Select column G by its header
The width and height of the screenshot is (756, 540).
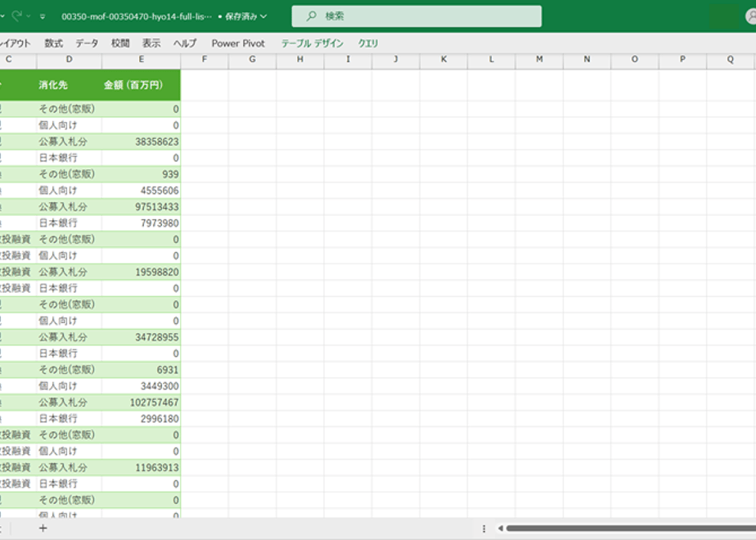(x=252, y=59)
